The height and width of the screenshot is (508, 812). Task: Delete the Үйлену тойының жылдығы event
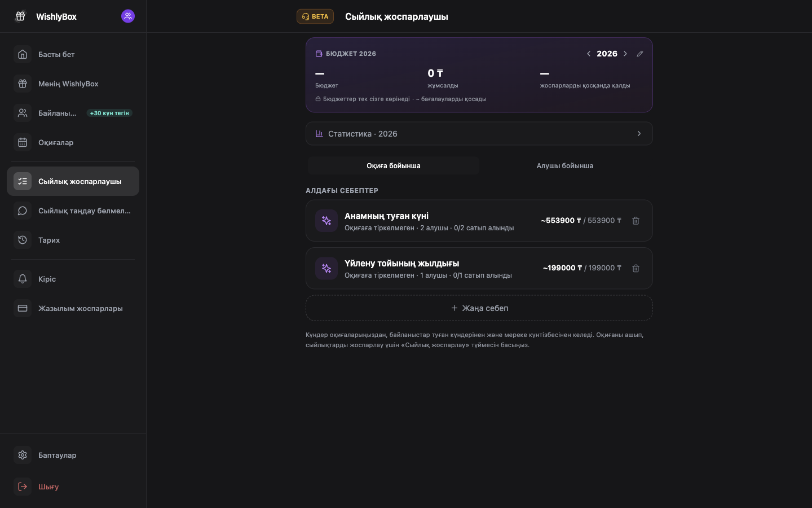(x=636, y=268)
